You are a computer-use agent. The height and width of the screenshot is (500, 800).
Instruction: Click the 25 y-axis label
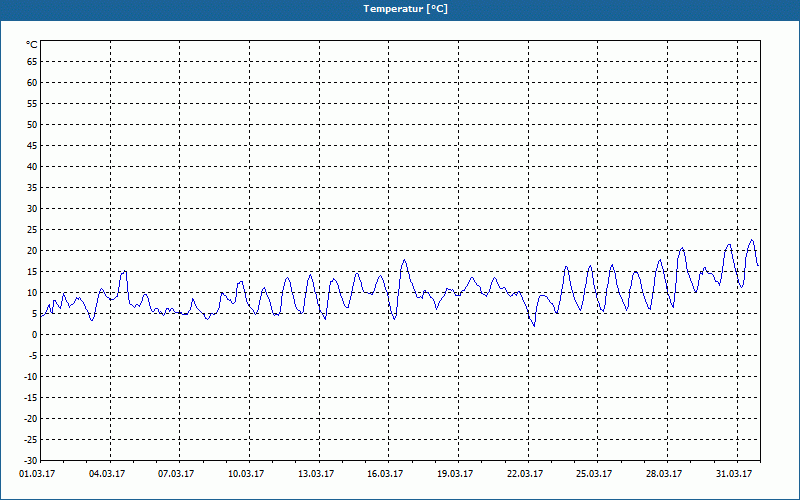click(32, 230)
